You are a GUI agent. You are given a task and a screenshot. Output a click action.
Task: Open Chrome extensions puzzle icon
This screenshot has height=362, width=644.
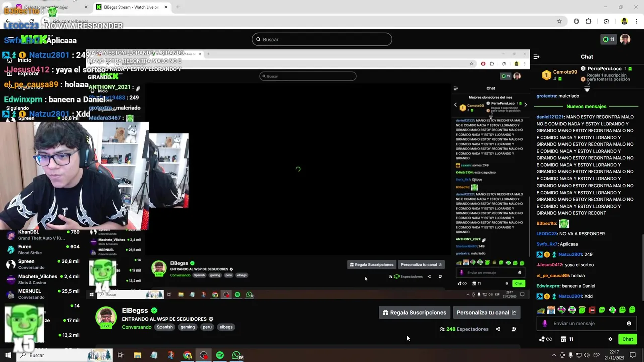click(x=589, y=21)
